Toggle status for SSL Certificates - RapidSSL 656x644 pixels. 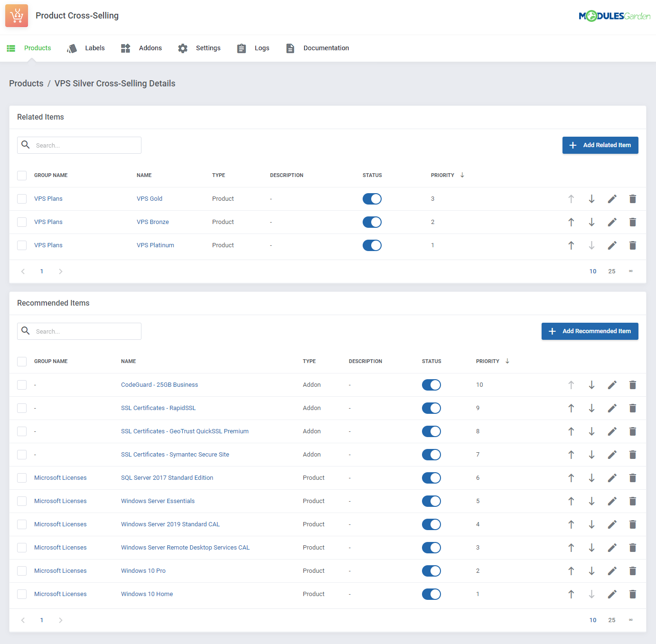click(431, 408)
